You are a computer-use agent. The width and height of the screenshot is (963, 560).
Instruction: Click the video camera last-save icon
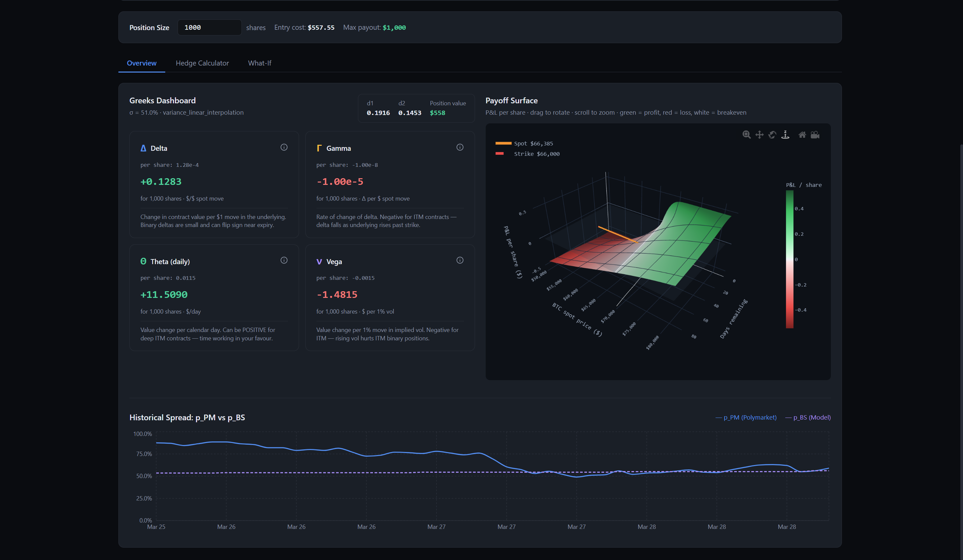[815, 134]
